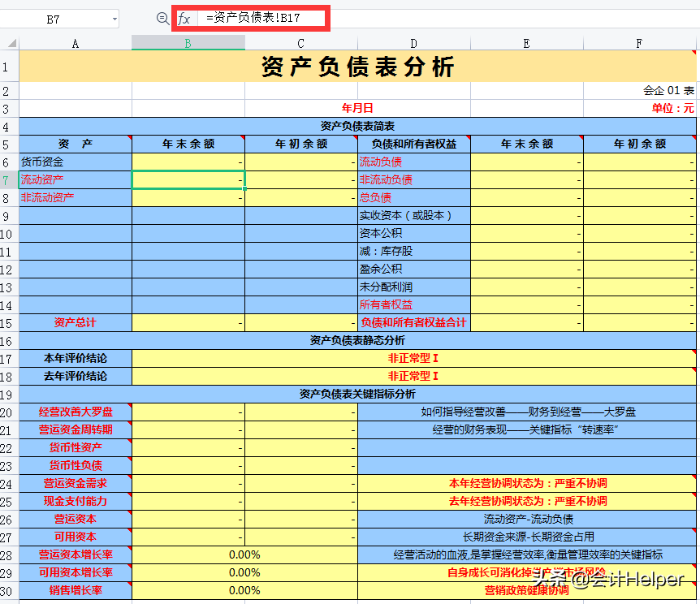Click the magnifier icon beside the formula bar

click(165, 18)
